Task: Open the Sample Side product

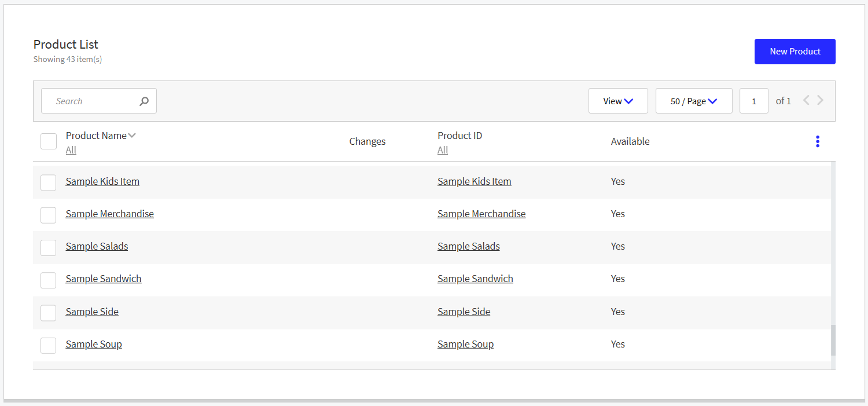Action: click(91, 311)
